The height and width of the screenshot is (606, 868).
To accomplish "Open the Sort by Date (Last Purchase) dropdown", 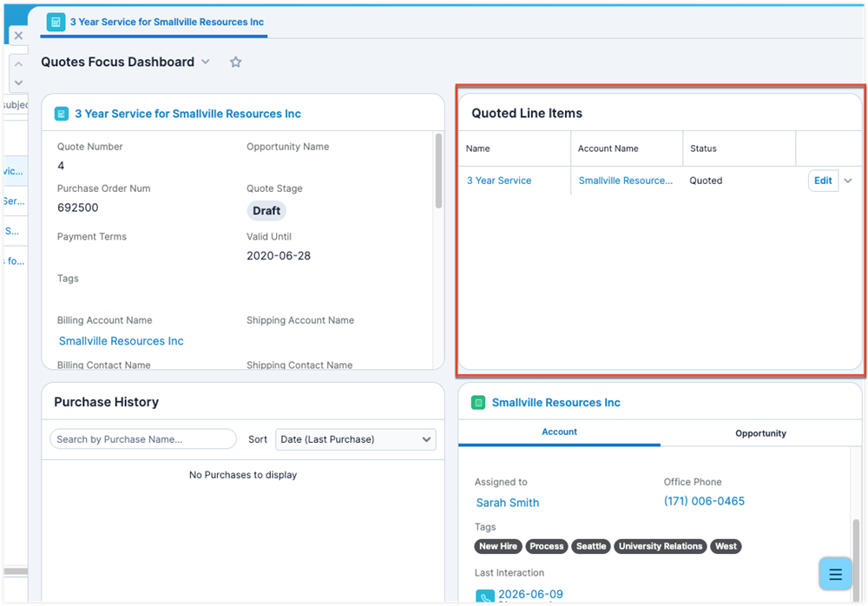I will (356, 439).
